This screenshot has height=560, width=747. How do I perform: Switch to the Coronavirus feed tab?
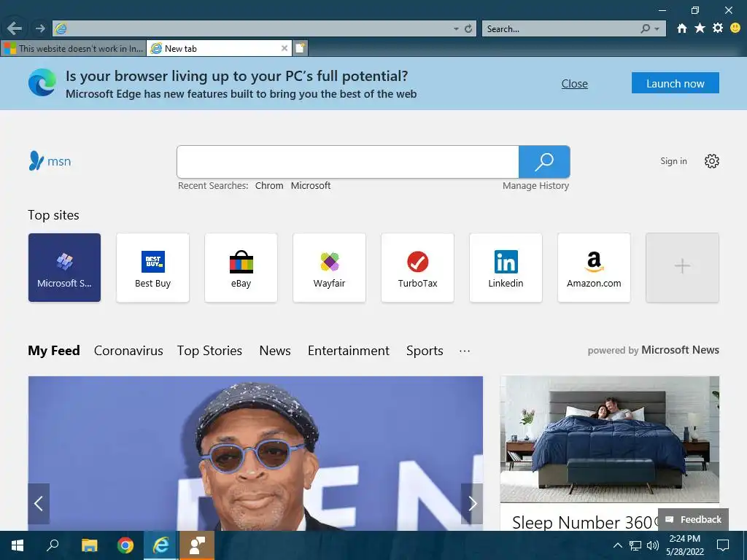[128, 351]
